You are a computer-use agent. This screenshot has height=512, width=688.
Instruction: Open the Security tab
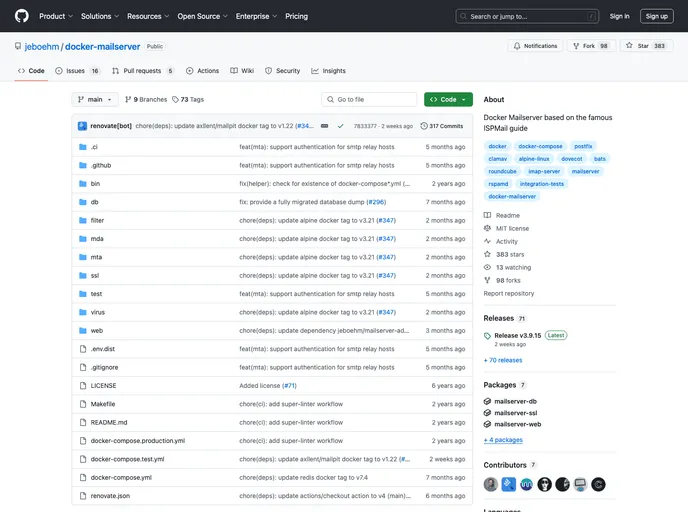283,71
